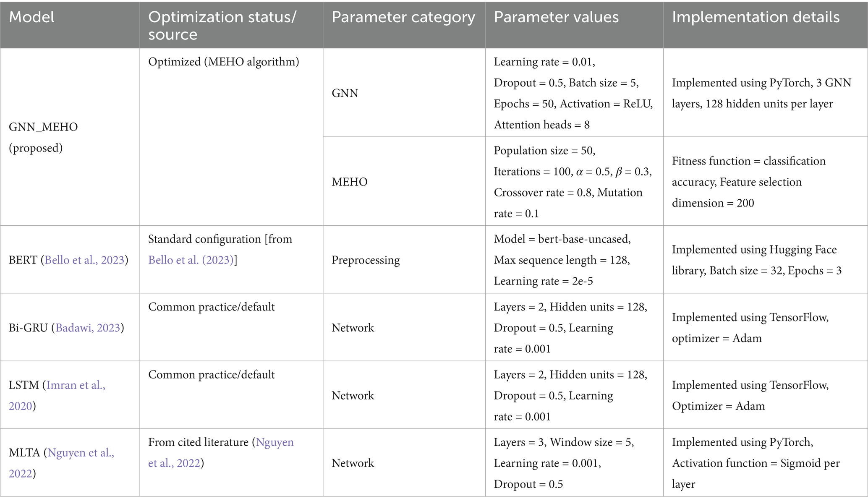Click the "Model" column header

click(x=32, y=17)
